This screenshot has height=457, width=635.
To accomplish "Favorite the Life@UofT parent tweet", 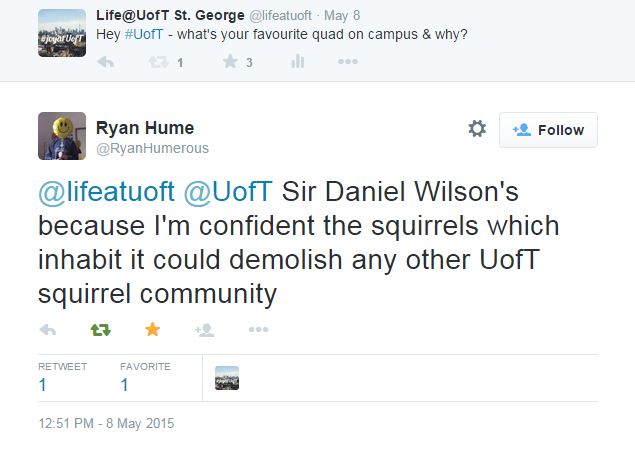I will pyautogui.click(x=229, y=62).
